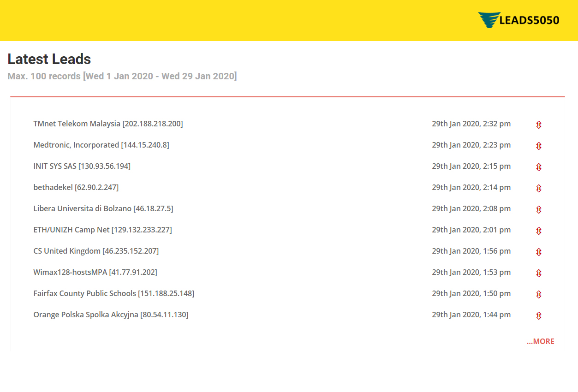The image size is (578, 392).
Task: Expand the bethadekel row arrow icon
Action: pyautogui.click(x=538, y=188)
